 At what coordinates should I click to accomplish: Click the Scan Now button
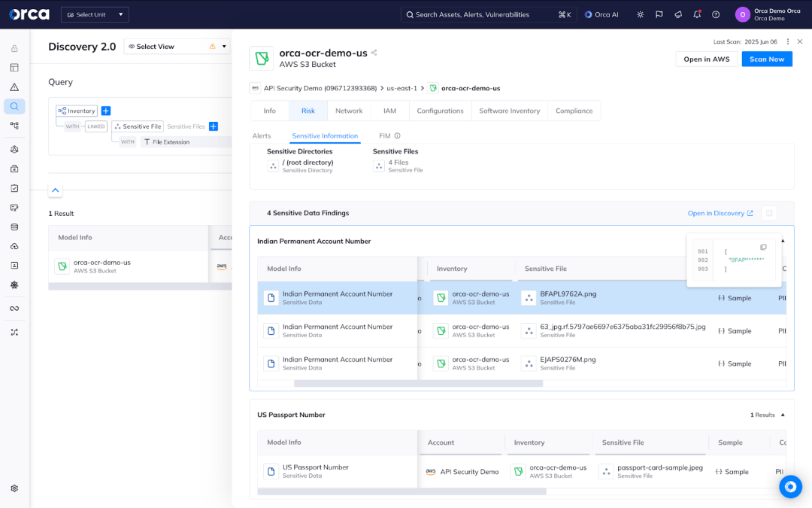[767, 59]
